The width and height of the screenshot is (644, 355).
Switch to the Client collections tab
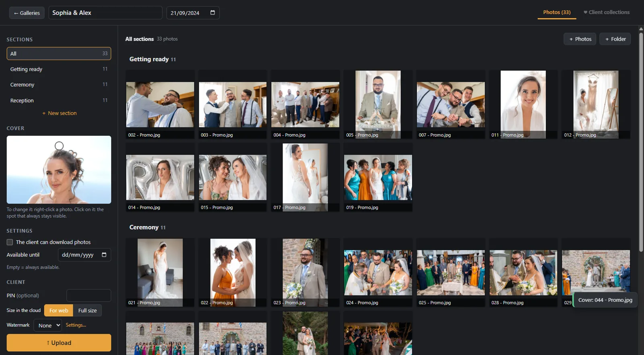pyautogui.click(x=607, y=12)
